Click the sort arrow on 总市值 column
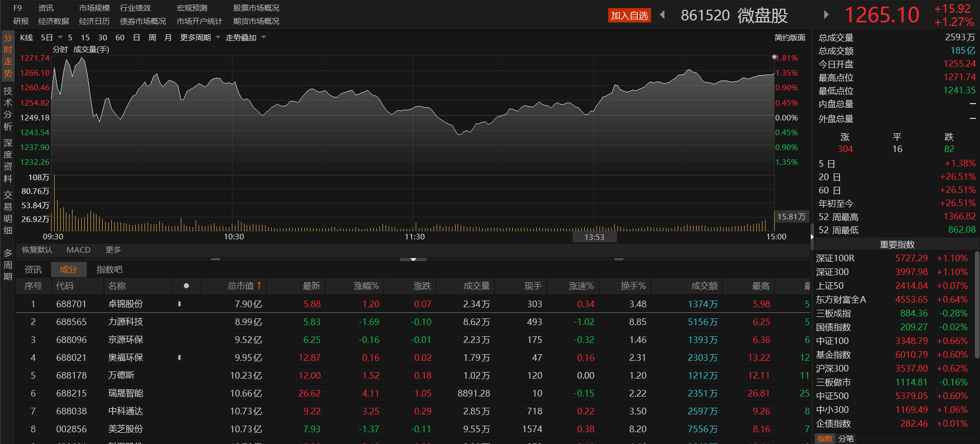Viewport: 980px width, 444px height. [x=259, y=286]
